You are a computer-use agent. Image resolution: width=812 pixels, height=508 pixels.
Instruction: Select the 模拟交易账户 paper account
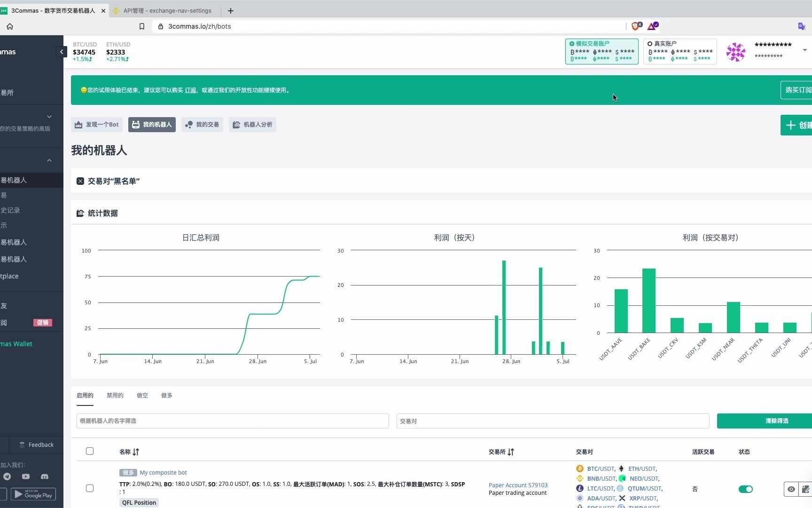(601, 51)
